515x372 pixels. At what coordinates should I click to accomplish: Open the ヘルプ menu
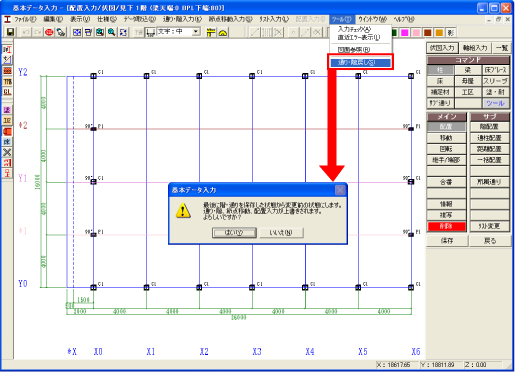[x=404, y=19]
